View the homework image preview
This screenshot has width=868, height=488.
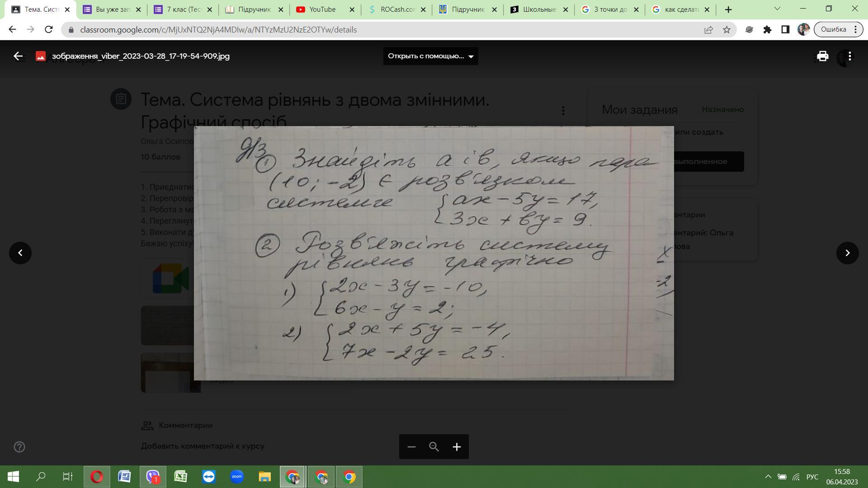pos(434,253)
